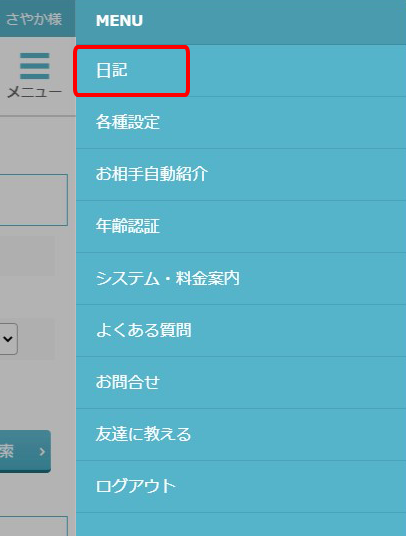The width and height of the screenshot is (406, 536).
Task: Go to 年齢認証 age verification
Action: [x=241, y=226]
